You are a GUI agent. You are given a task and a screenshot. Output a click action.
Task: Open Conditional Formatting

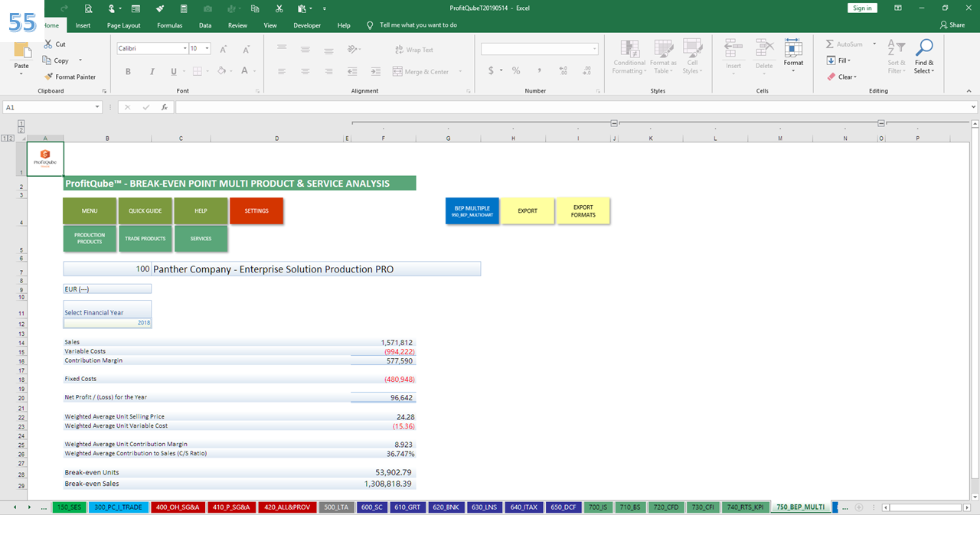tap(629, 57)
